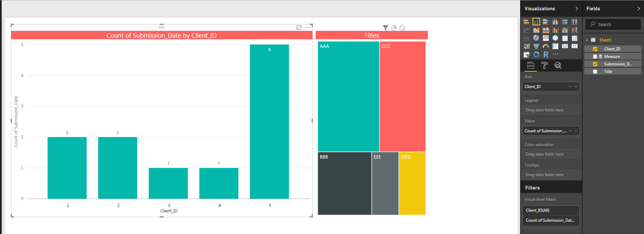Choose the scatter chart visual
The height and width of the screenshot is (234, 644).
[527, 38]
